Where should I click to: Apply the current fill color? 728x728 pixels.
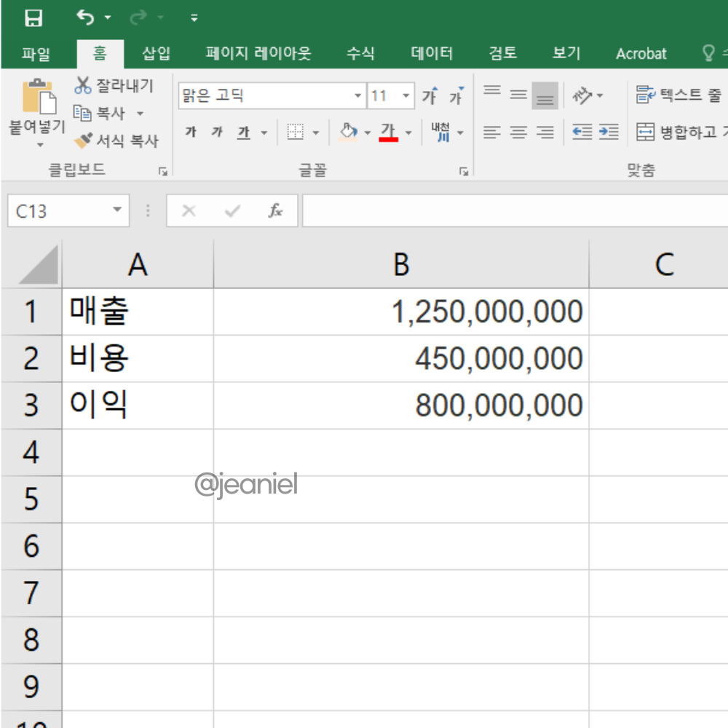coord(348,132)
